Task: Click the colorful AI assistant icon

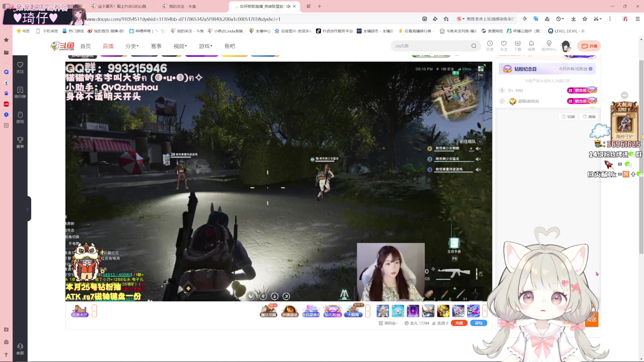Action: 525,19
